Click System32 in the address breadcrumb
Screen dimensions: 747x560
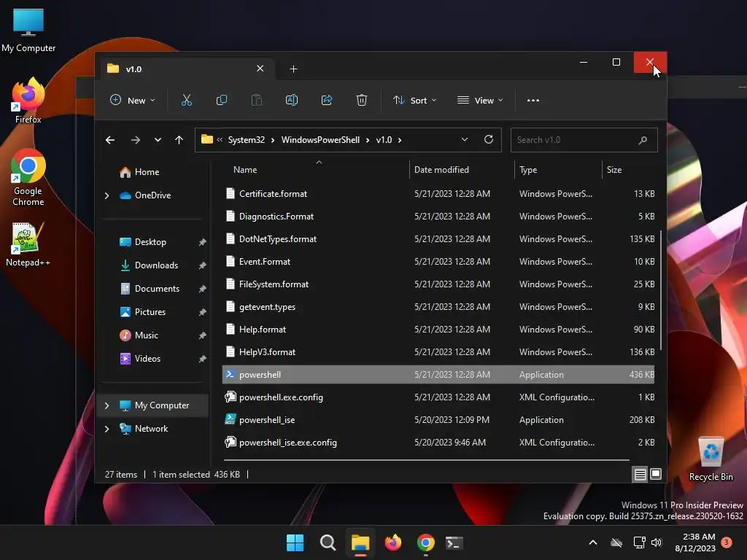[247, 140]
